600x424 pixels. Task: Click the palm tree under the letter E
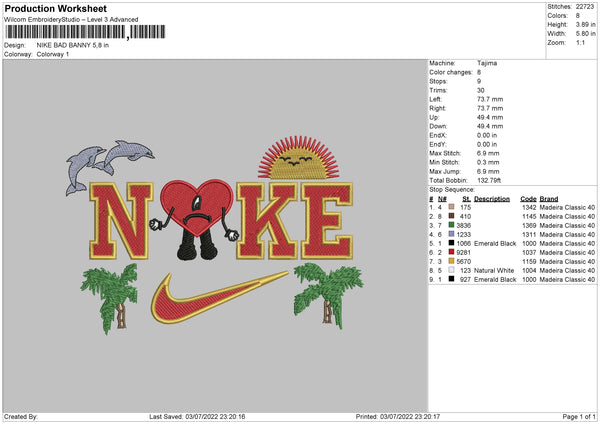point(328,295)
